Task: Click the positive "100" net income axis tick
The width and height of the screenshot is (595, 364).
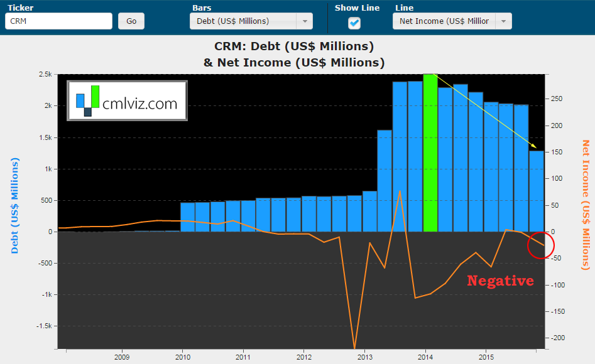Action: point(557,179)
